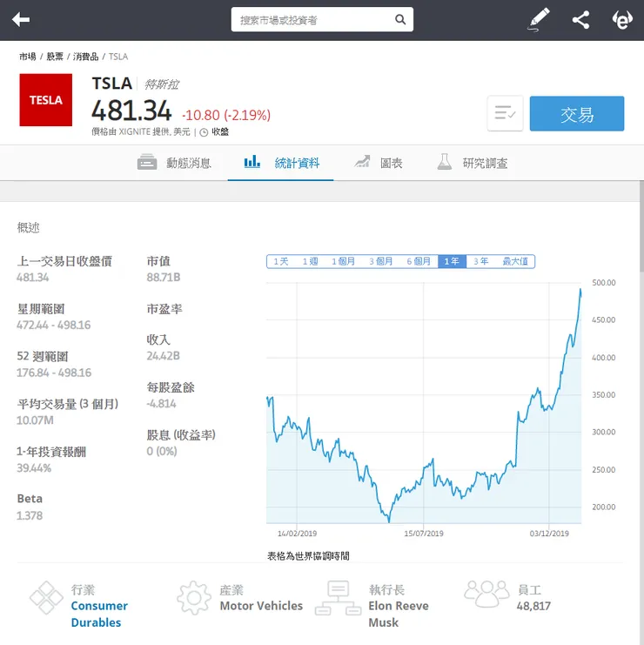Click market cap value 88.71B
644x645 pixels.
point(164,278)
